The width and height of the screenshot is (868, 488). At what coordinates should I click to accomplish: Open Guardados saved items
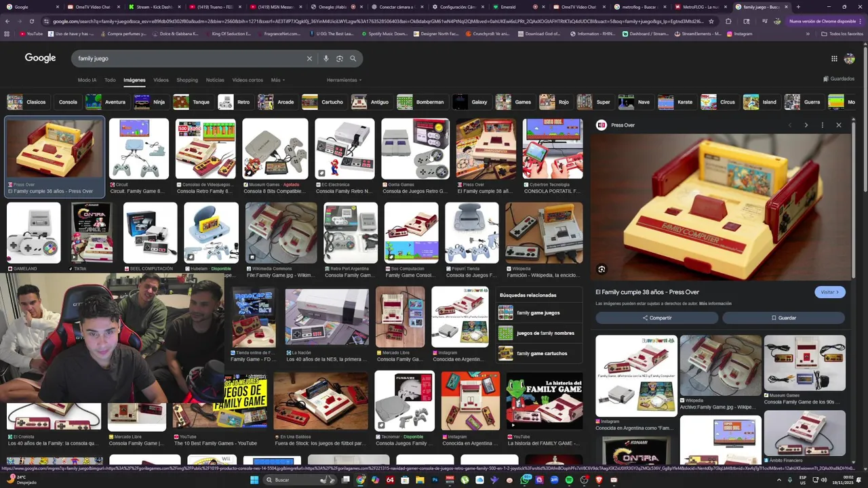coord(839,79)
